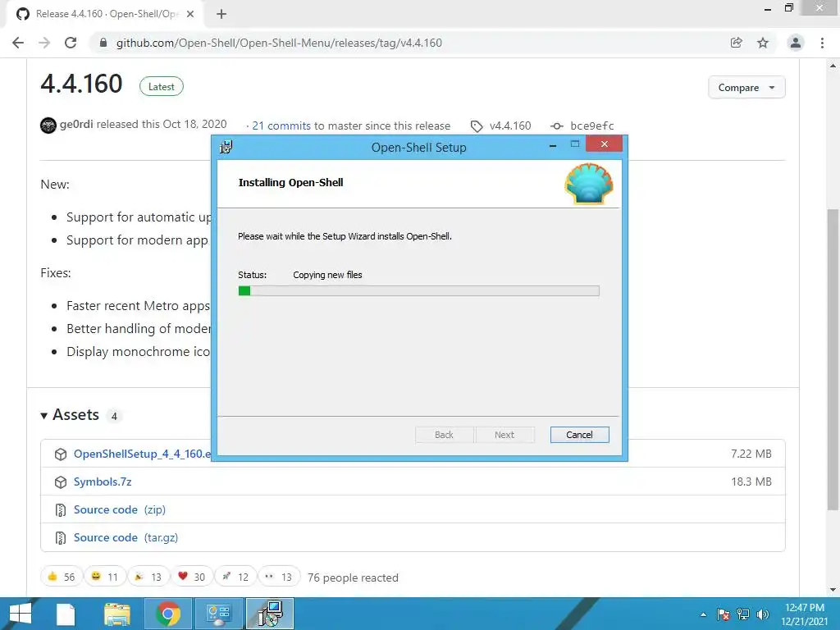Screen dimensions: 840x630
Task: Go back to the previous Chrome page
Action: [18, 43]
